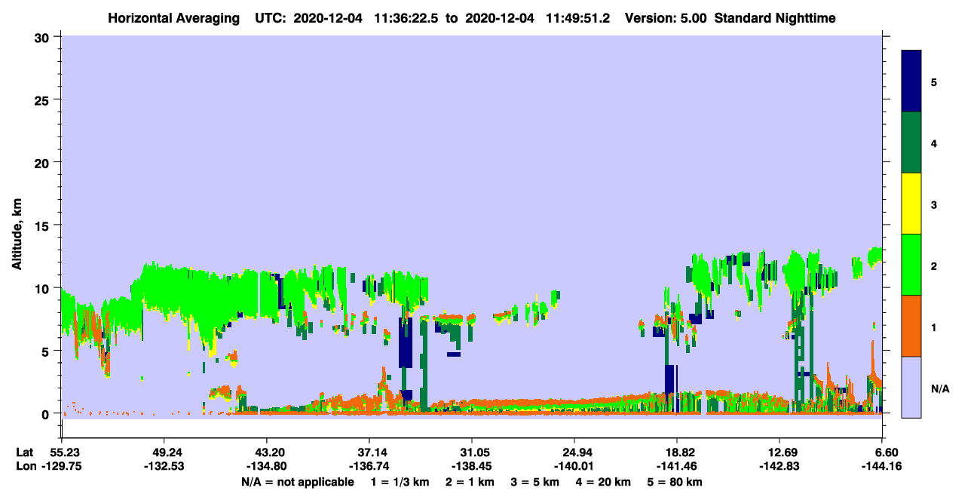The height and width of the screenshot is (503, 980).
Task: Click the 'Lat' row label
Action: tap(24, 452)
